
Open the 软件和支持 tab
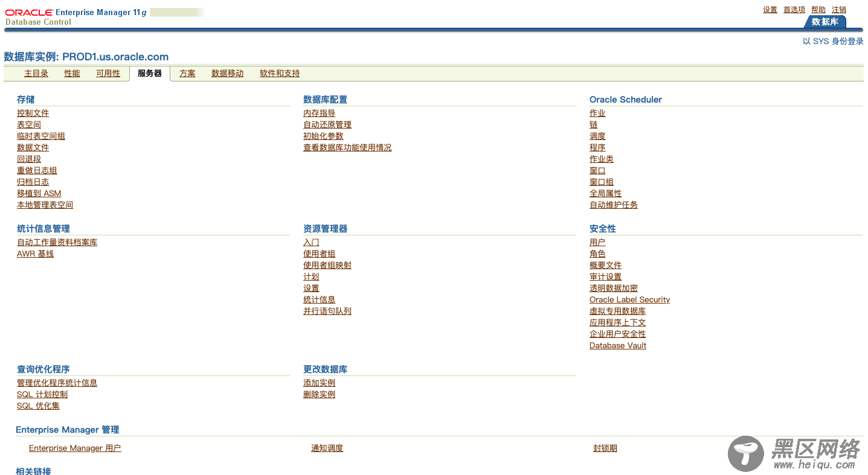pyautogui.click(x=280, y=74)
